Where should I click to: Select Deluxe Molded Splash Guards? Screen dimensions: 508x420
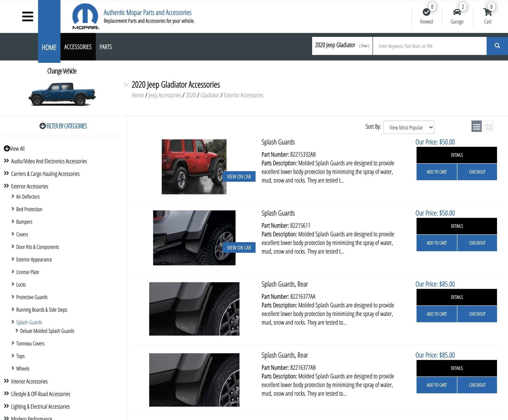coord(47,331)
